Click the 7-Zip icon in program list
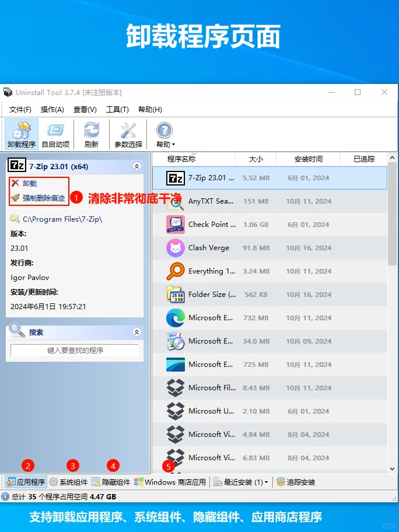 [176, 178]
